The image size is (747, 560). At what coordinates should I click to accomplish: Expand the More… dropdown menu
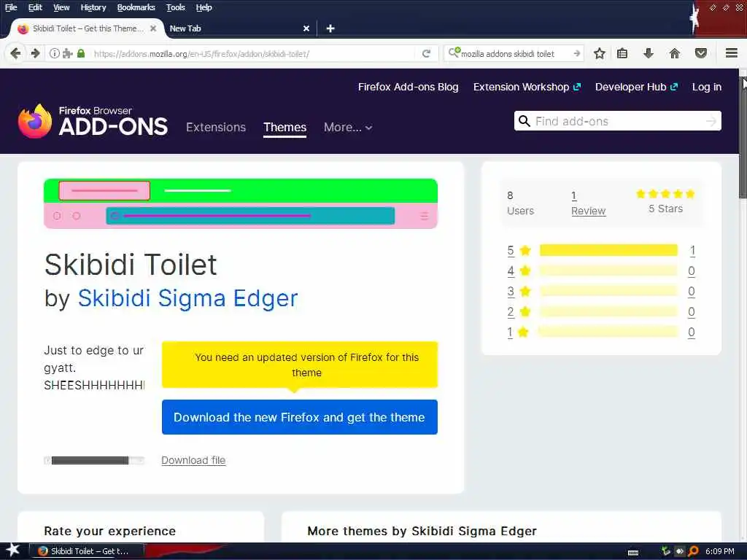[348, 127]
